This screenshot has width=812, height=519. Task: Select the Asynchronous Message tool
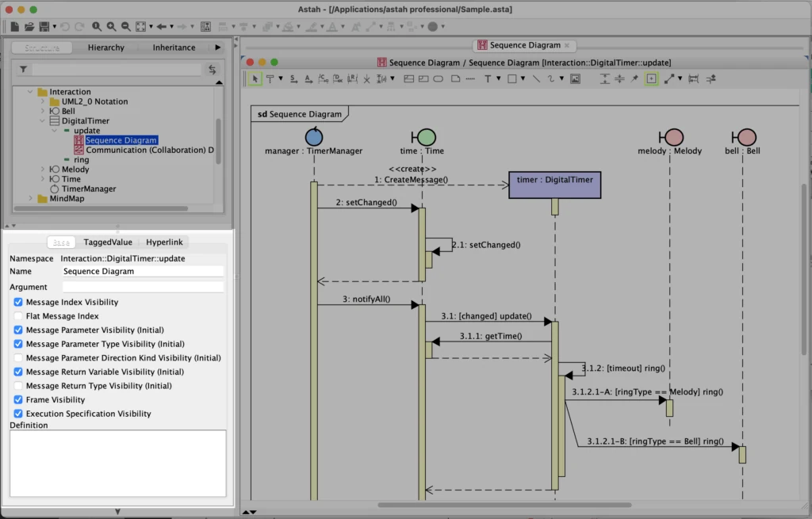coord(308,78)
